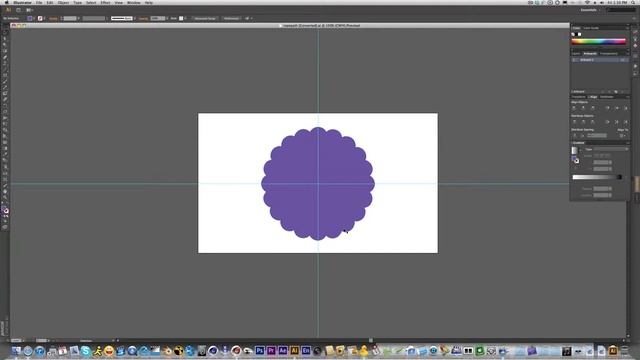
Task: Click horizontal distribute center icon
Action: (617, 122)
